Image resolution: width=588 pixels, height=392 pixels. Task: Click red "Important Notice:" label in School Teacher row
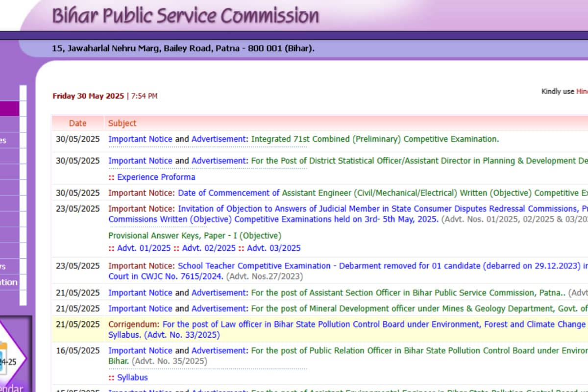click(142, 266)
